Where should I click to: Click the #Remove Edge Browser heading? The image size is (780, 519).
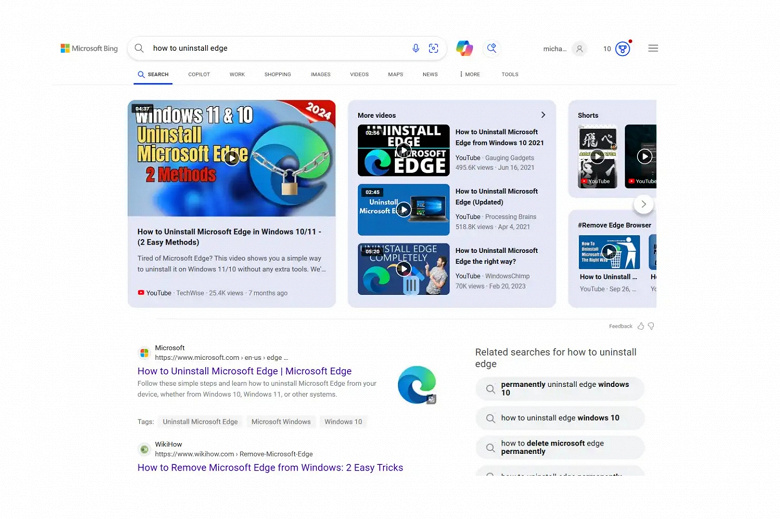click(x=614, y=225)
